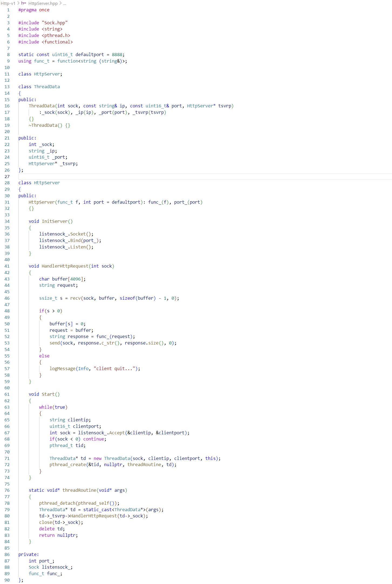Click 'pthread_detach(pthread_self());' statement
This screenshot has width=392, height=584.
tap(79, 503)
